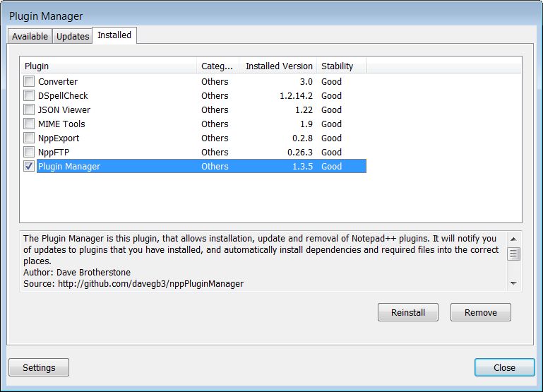Open the Updates tab

pos(73,36)
